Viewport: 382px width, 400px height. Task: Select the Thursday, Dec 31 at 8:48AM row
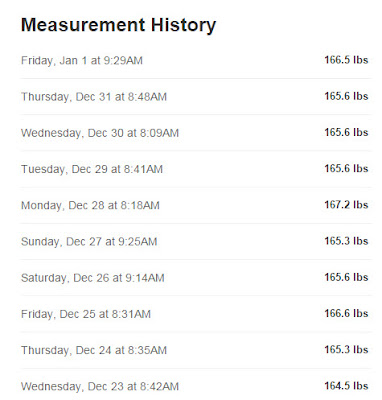pos(196,97)
